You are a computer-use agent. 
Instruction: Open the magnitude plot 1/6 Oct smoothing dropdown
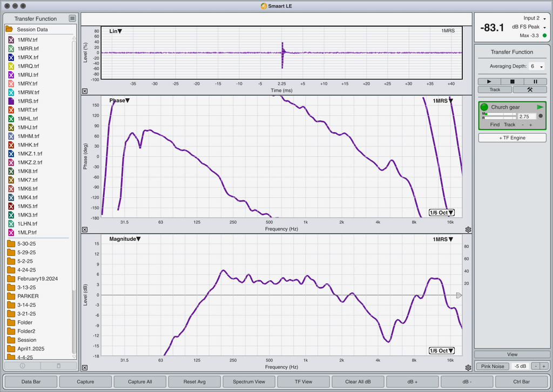click(442, 351)
